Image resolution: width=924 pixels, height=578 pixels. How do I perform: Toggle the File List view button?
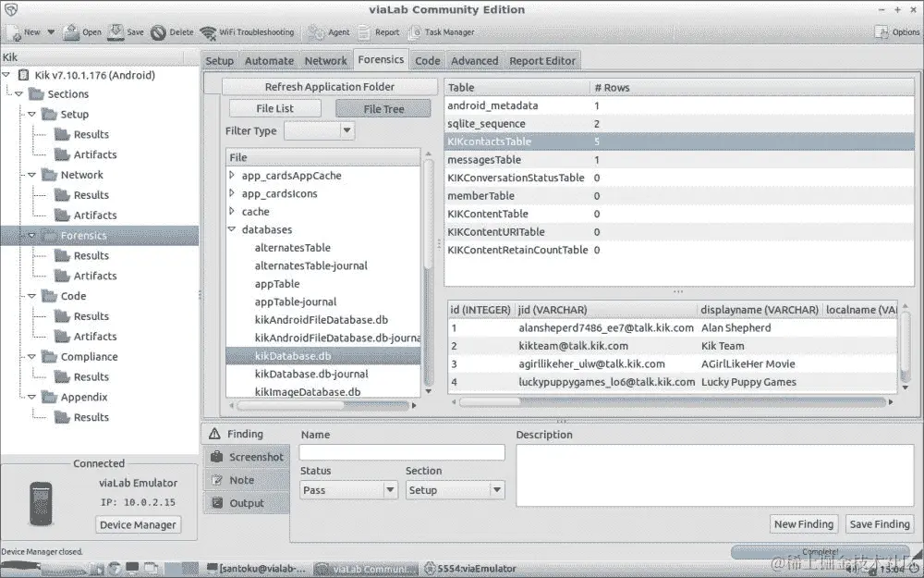click(274, 108)
